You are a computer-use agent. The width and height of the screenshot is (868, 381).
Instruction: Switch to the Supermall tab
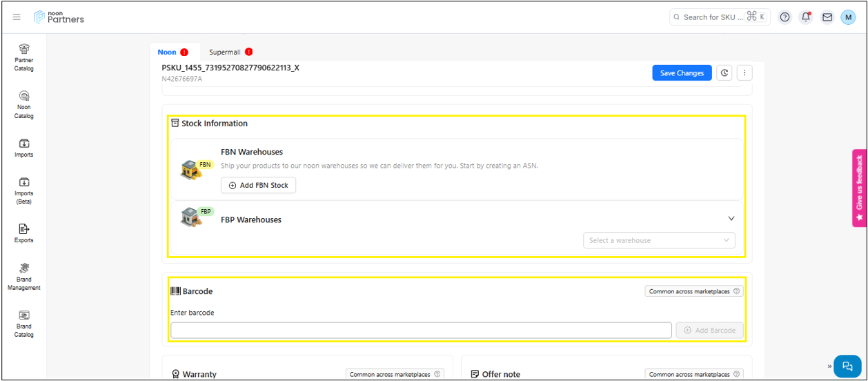point(230,52)
